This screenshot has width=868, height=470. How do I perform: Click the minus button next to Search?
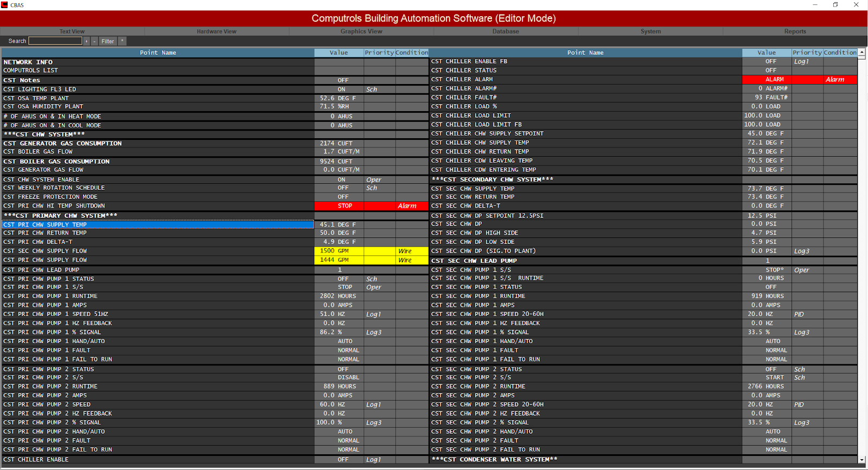click(94, 41)
